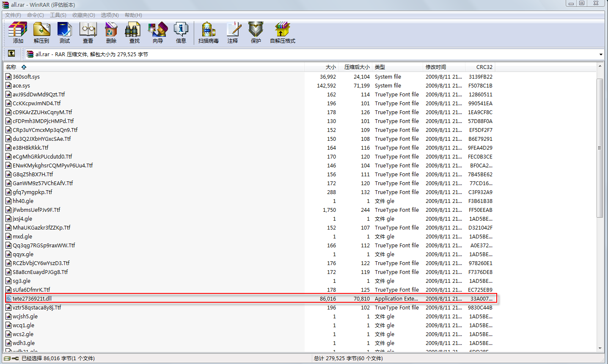The width and height of the screenshot is (608, 364).
Task: Select file gfq7ymgpkp.Ttf
Action: pos(32,192)
